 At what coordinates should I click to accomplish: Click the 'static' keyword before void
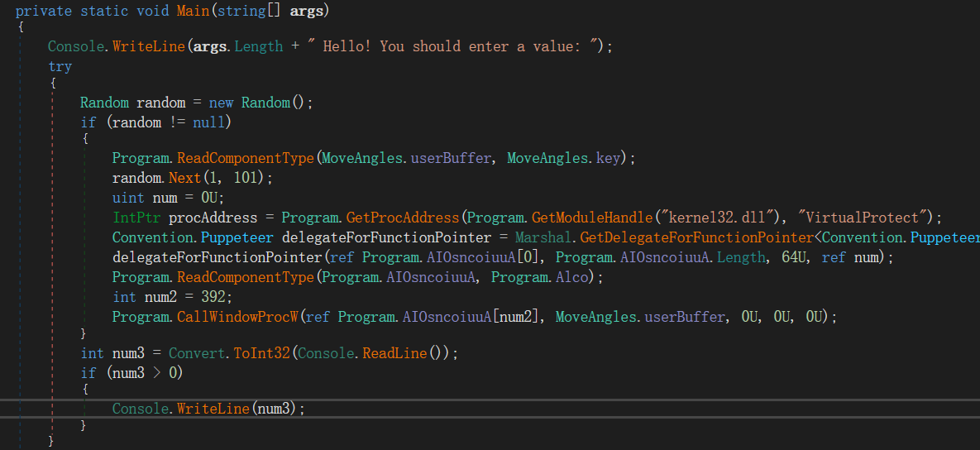pos(103,11)
